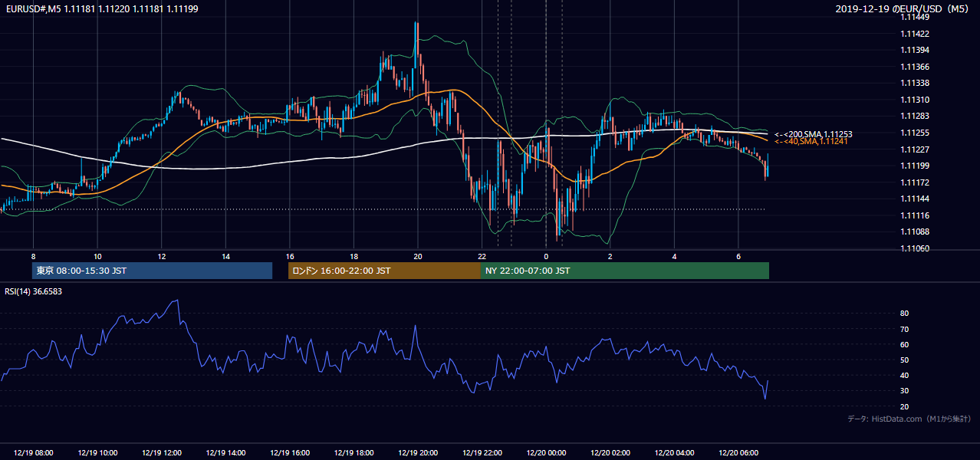Click the 12/20 00:00 date label
This screenshot has height=460, width=980.
click(546, 453)
